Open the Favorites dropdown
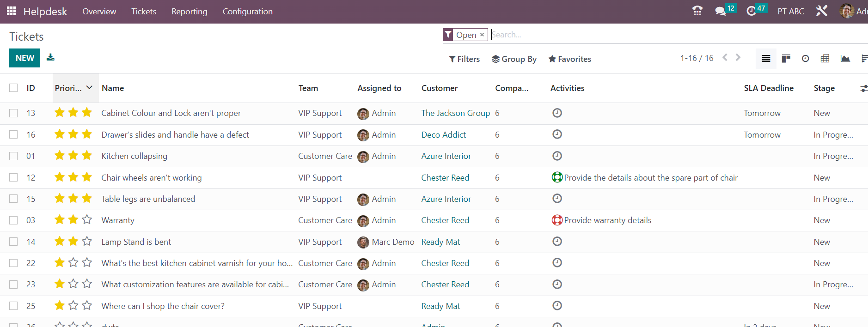868x327 pixels. [x=569, y=59]
